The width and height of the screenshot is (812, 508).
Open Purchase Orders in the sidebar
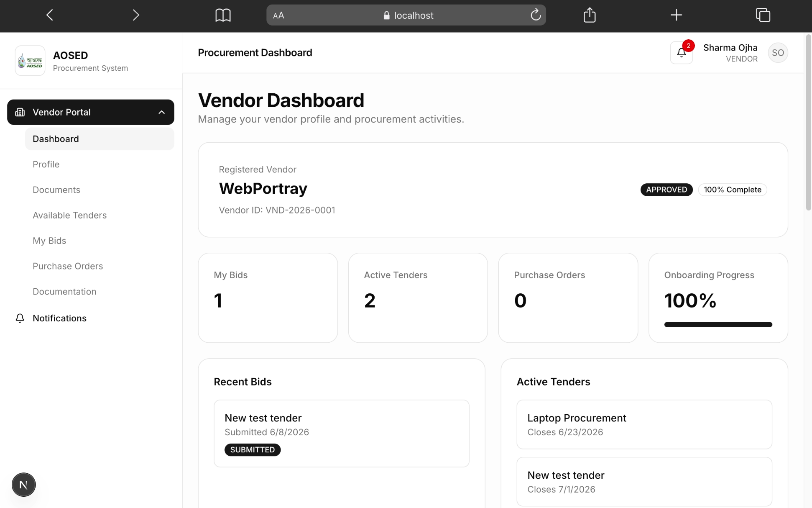100,266
